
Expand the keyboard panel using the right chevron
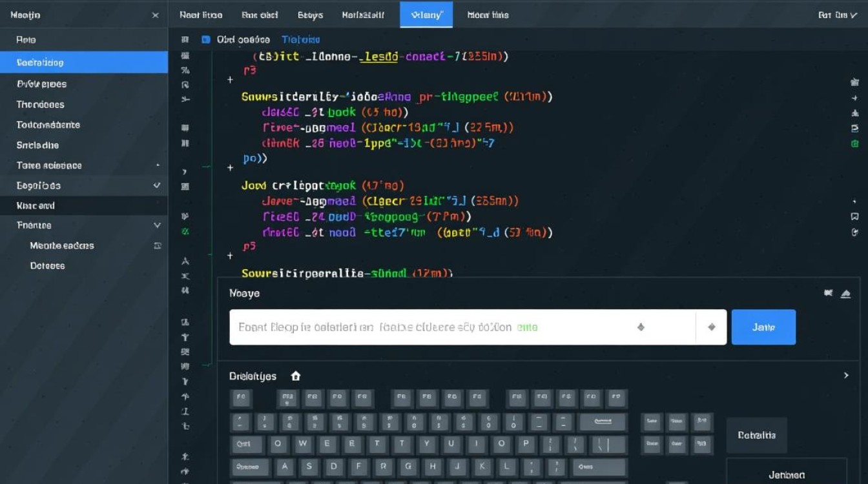(846, 375)
